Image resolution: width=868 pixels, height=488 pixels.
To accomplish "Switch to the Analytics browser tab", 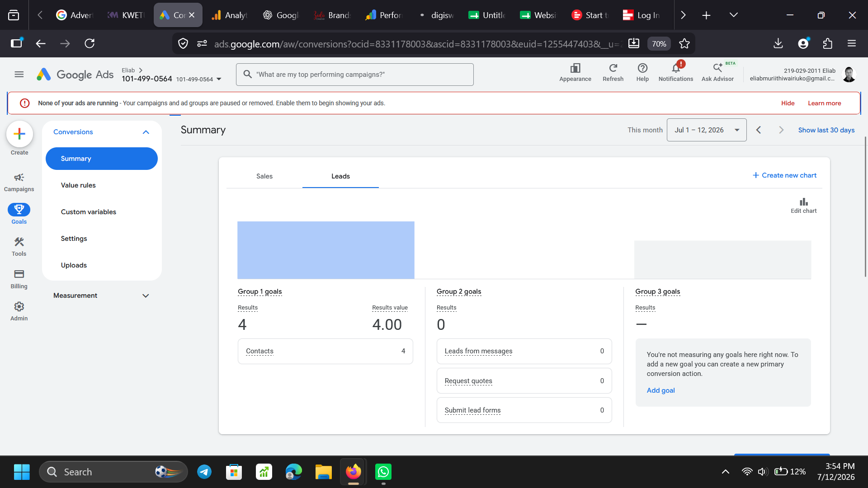I will (229, 15).
